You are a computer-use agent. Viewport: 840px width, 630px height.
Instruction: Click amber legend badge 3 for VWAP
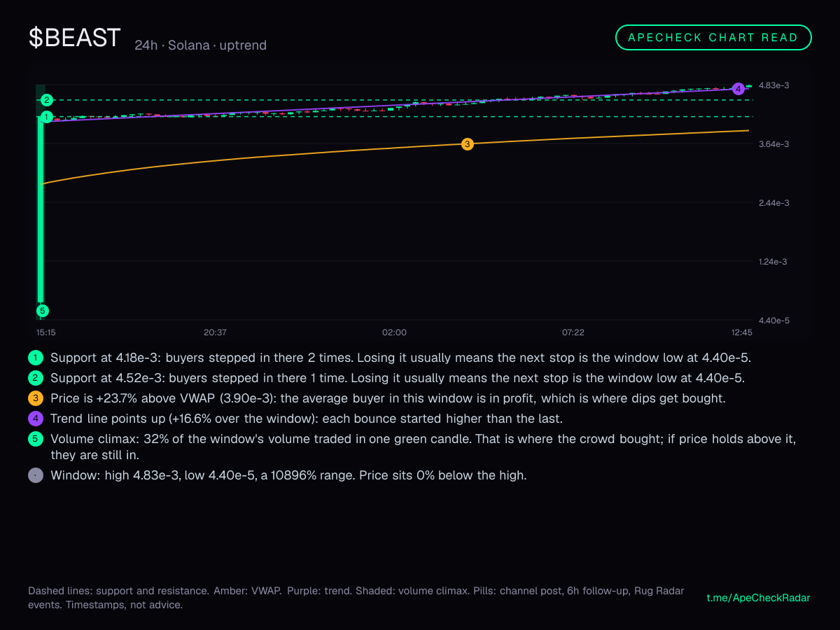pos(36,399)
